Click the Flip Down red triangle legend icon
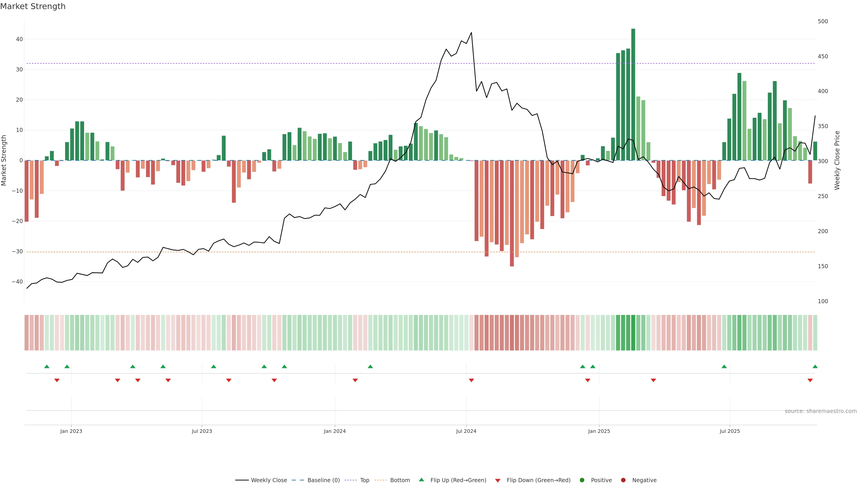Screen dimensions: 868x488 pos(498,481)
